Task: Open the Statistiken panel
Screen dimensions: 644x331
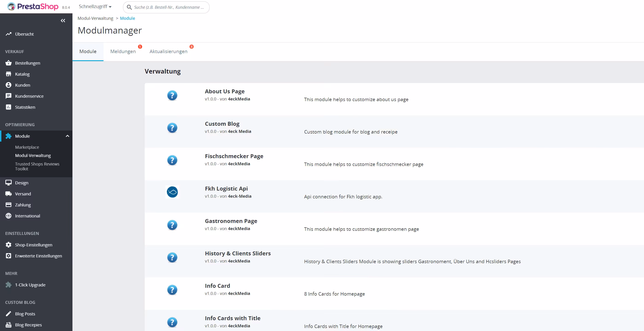Action: tap(25, 107)
